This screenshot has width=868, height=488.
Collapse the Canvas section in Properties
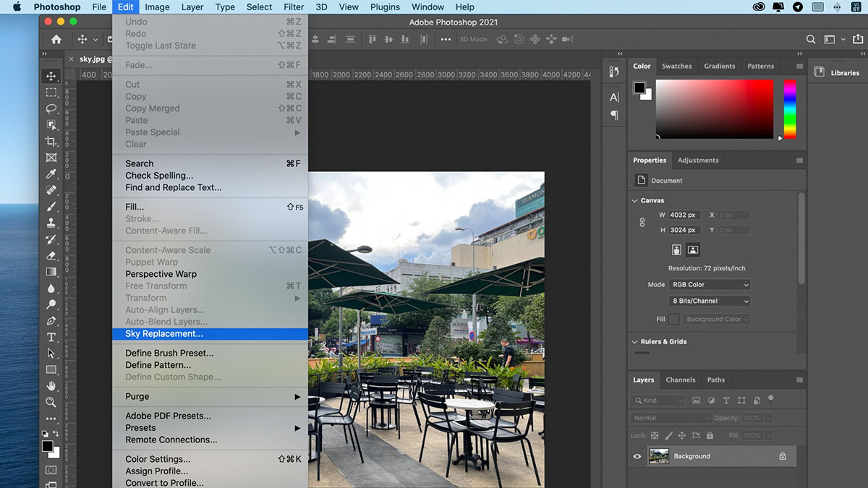click(635, 200)
